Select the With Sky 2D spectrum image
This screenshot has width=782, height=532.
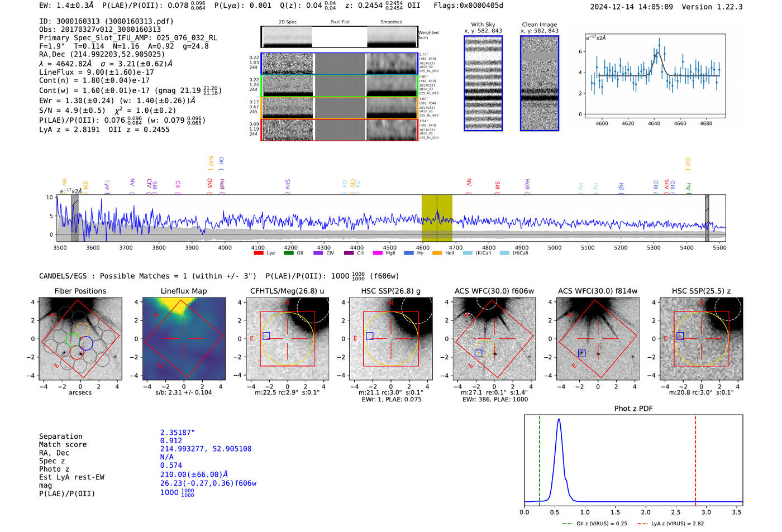pos(483,83)
